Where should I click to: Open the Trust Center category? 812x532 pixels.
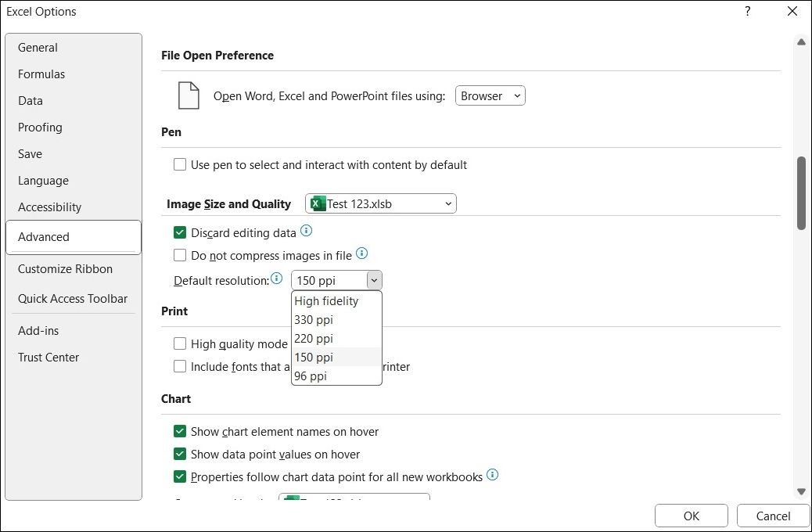point(49,357)
